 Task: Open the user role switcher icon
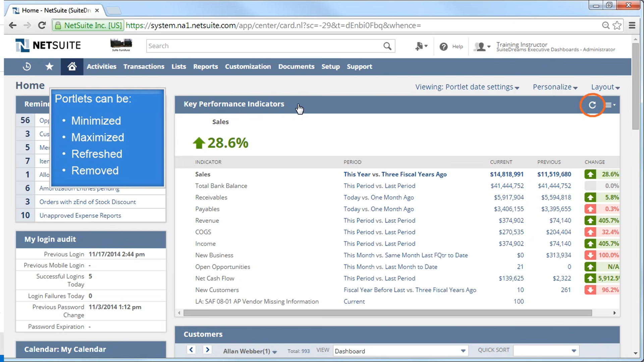point(482,47)
